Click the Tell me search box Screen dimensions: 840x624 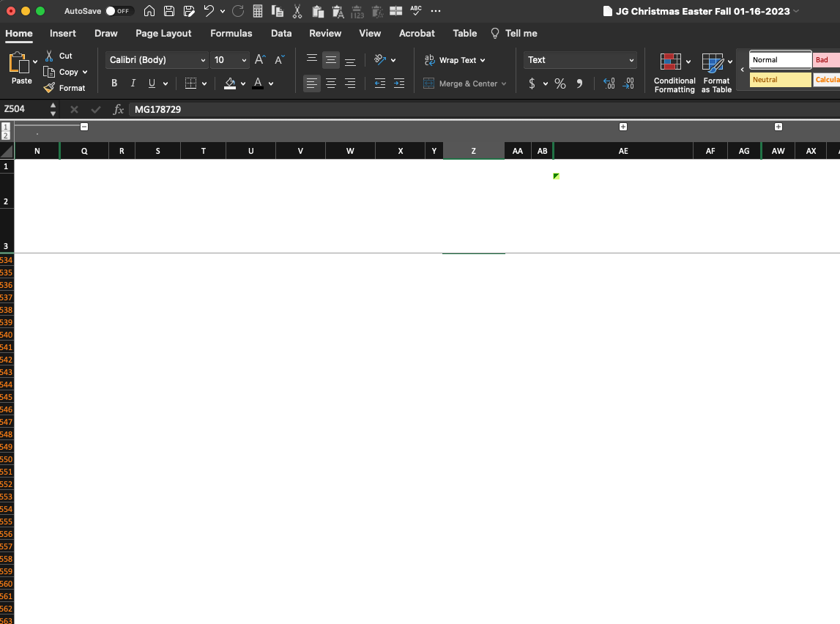[514, 33]
